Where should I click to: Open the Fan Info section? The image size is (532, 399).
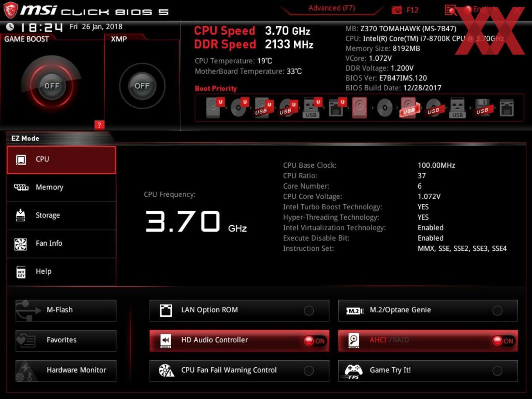61,244
